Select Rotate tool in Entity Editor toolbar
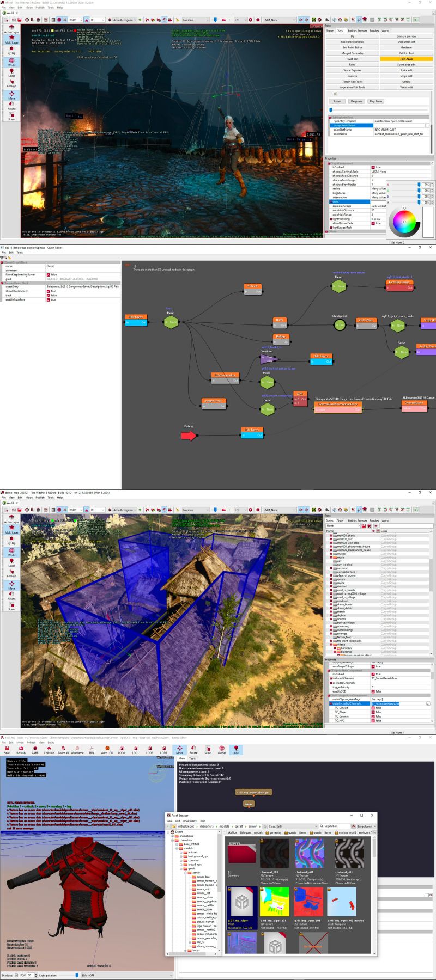Screen dimensions: 436x980 pos(193,750)
